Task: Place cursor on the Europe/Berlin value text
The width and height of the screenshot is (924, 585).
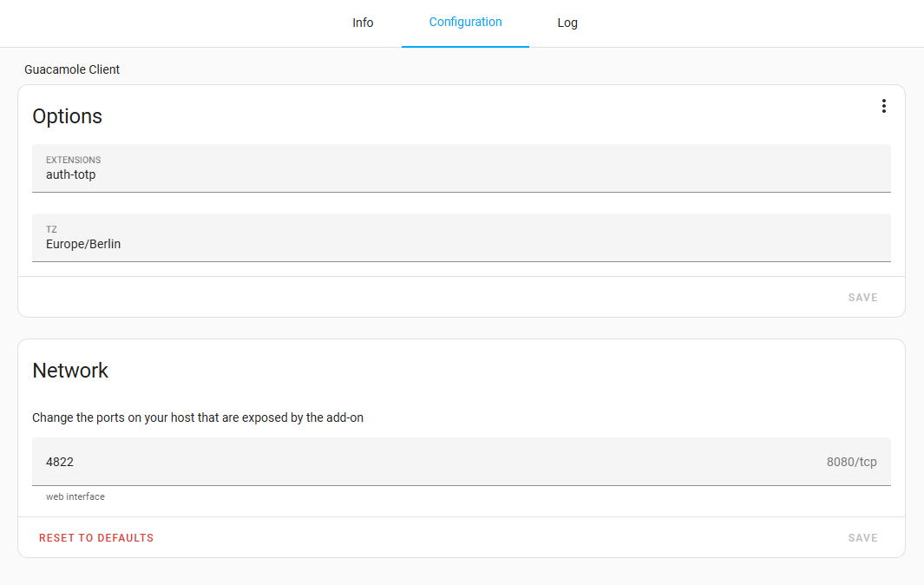Action: pyautogui.click(x=83, y=244)
